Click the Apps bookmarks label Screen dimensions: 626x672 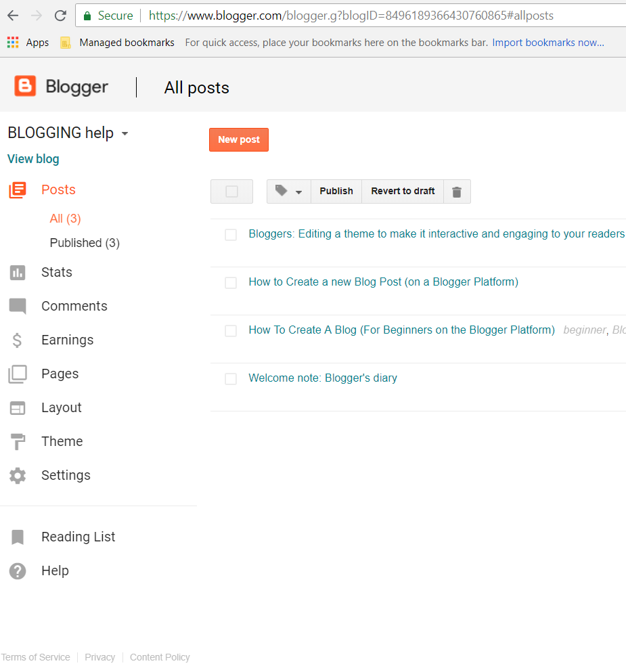37,43
